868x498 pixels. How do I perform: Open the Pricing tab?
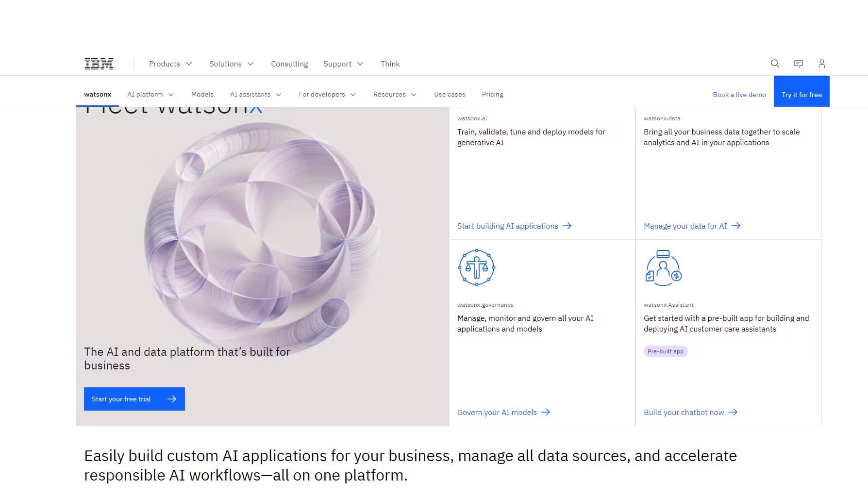click(492, 94)
